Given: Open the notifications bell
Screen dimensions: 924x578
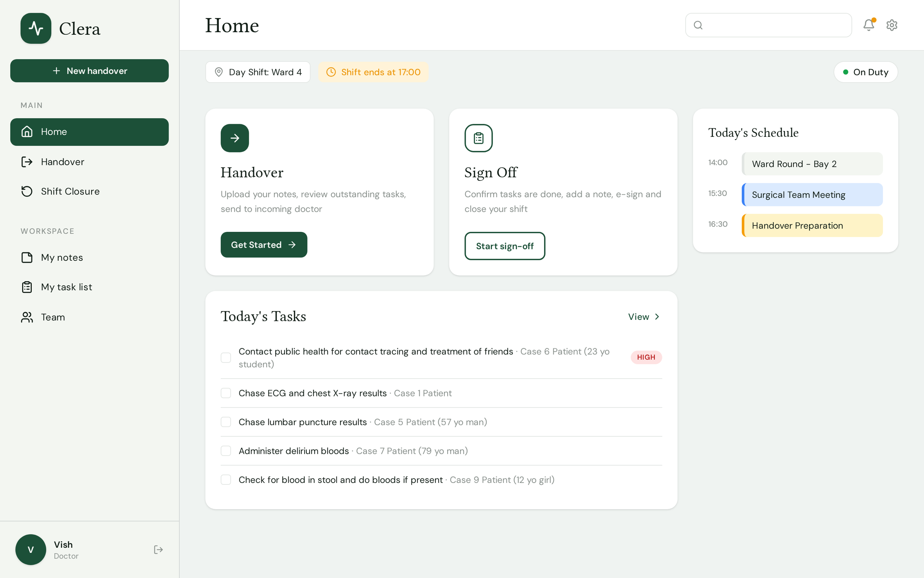Looking at the screenshot, I should click(x=869, y=25).
